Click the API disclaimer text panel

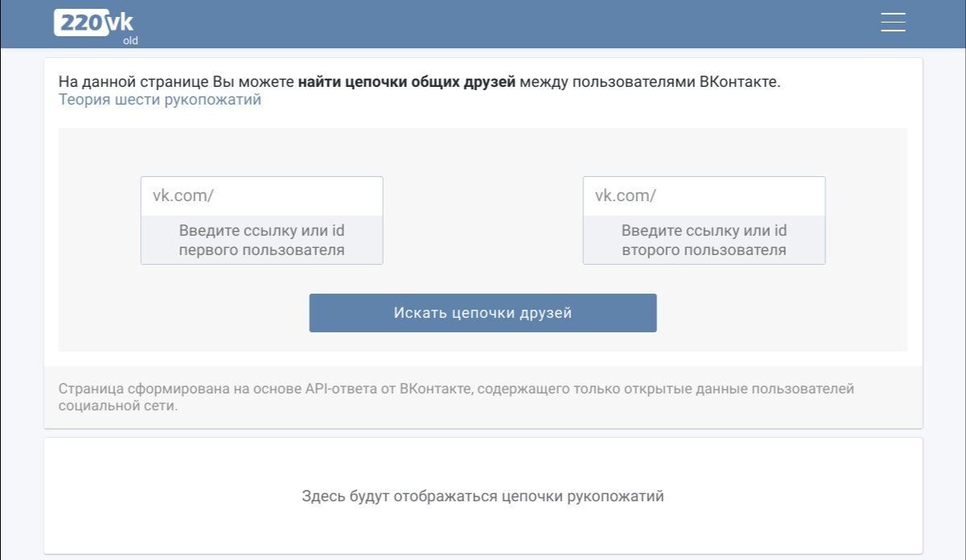click(483, 397)
